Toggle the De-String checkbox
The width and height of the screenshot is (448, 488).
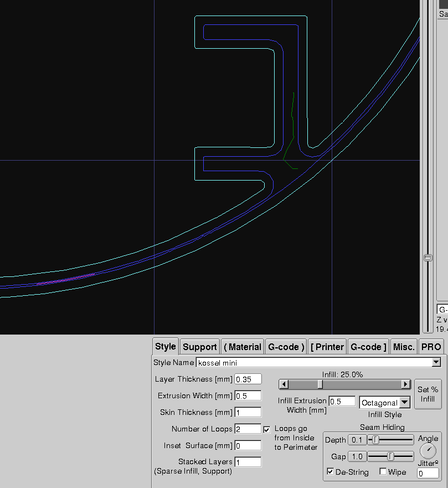(x=331, y=471)
